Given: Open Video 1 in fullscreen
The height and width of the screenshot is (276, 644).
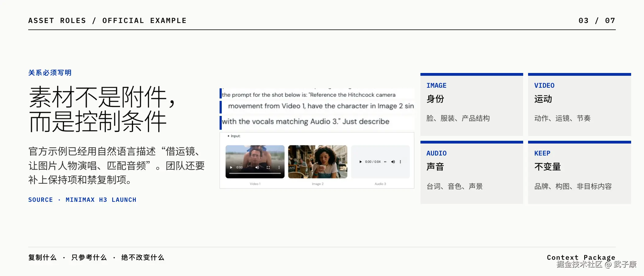Looking at the screenshot, I should pos(268,167).
